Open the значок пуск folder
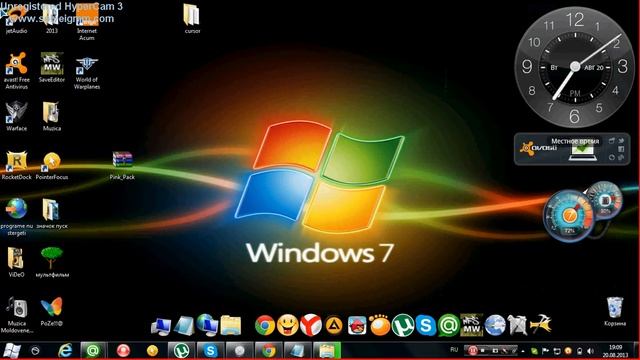 [x=51, y=214]
